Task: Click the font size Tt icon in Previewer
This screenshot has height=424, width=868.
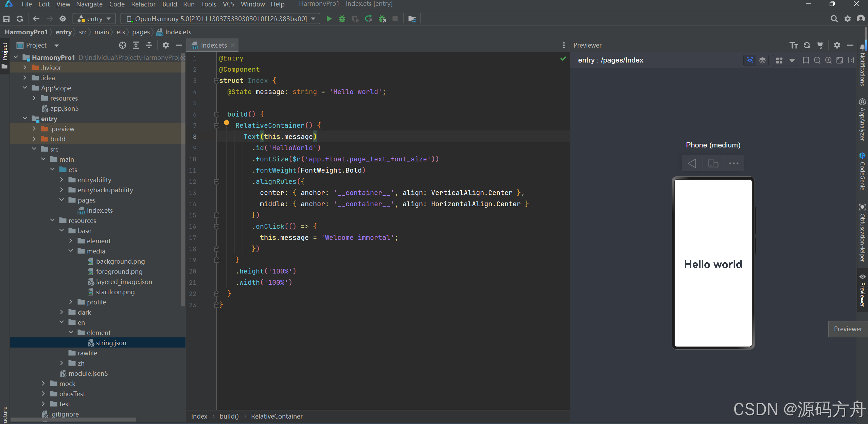Action: coord(794,45)
